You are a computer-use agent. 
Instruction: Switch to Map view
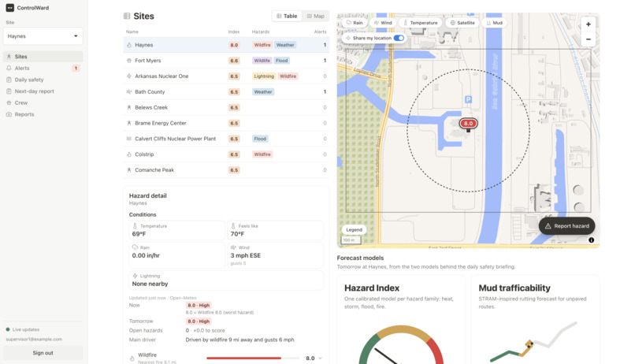pyautogui.click(x=315, y=17)
